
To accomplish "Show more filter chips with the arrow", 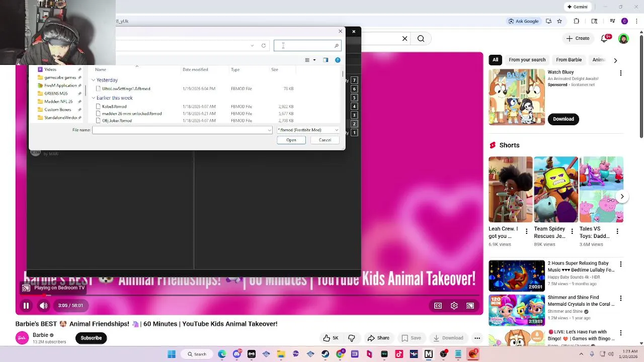I will click(x=615, y=60).
